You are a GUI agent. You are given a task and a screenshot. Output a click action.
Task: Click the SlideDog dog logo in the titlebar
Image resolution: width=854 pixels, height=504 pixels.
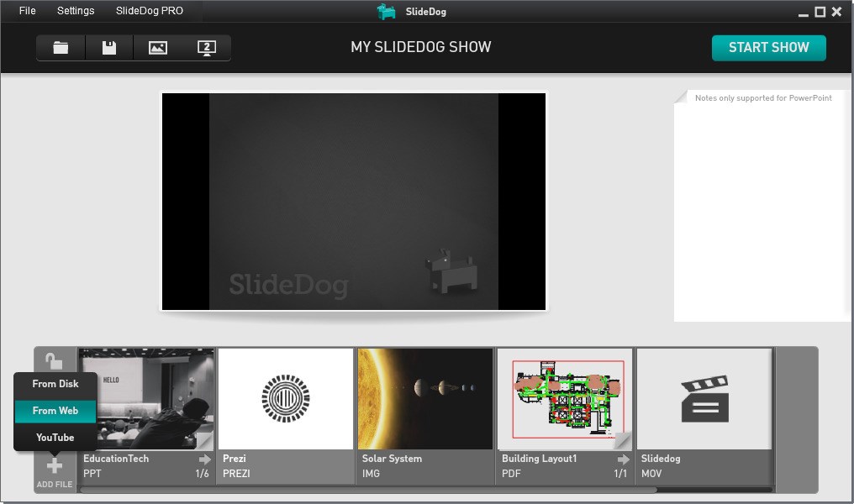387,11
